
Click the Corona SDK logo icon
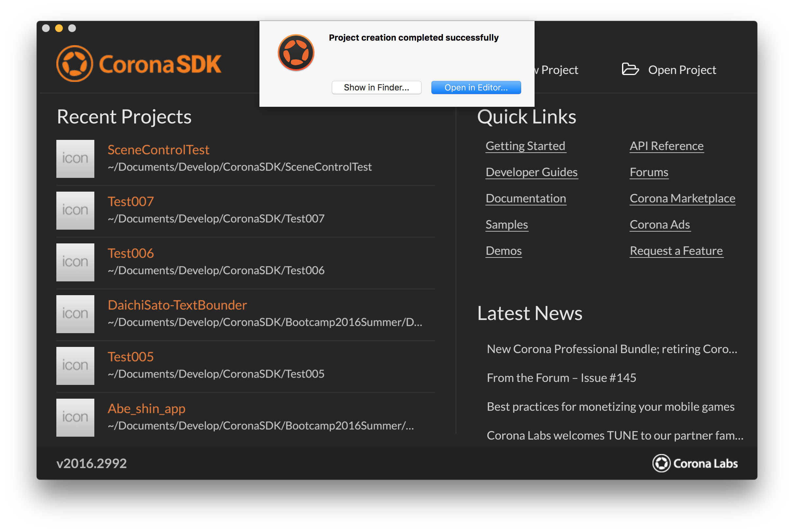click(75, 64)
